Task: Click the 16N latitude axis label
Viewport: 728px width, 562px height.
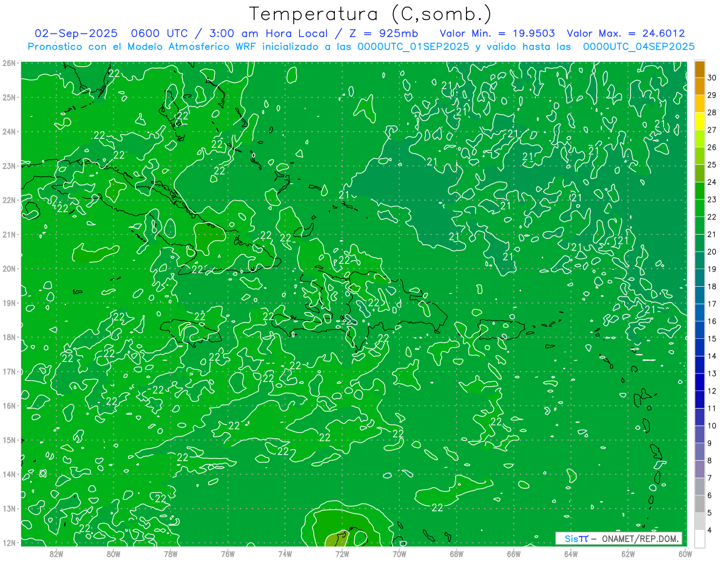Action: click(9, 406)
